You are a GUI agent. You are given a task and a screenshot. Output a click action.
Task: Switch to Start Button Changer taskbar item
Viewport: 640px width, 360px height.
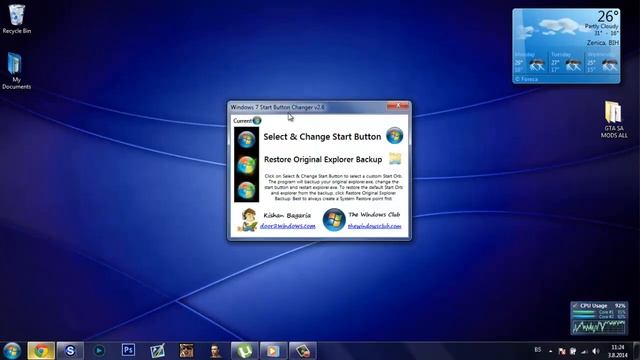click(x=303, y=351)
